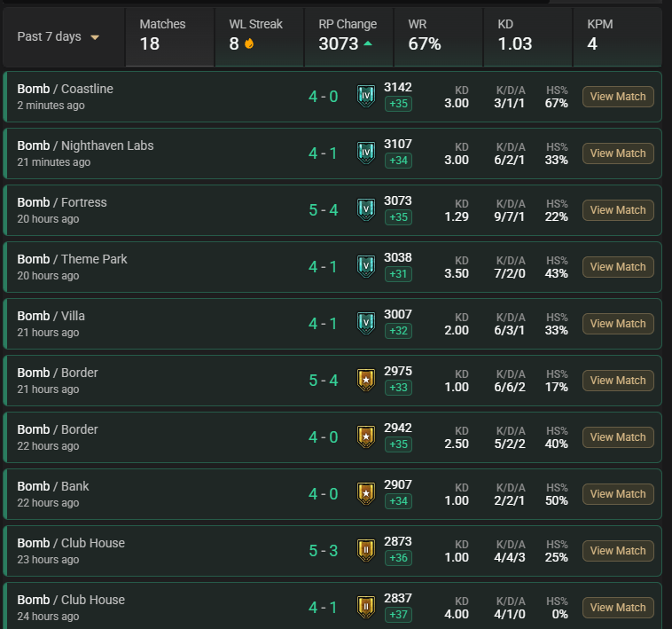This screenshot has width=672, height=629.
Task: Click the +33 RP badge in the 2975 row
Action: click(x=399, y=388)
